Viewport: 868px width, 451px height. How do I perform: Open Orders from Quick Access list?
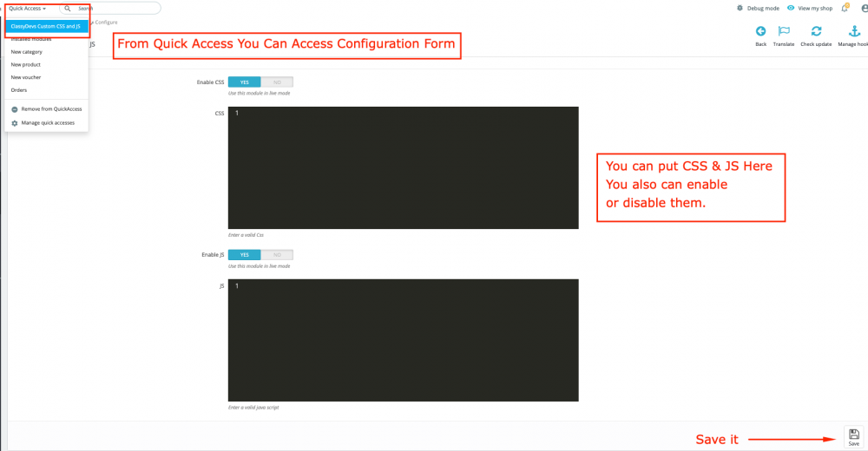19,89
